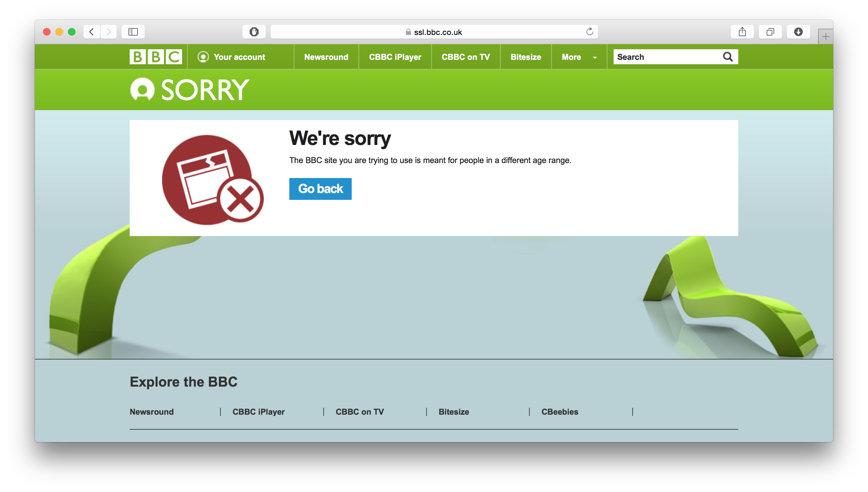Show all tabs overview
This screenshot has height=492, width=868.
(770, 32)
